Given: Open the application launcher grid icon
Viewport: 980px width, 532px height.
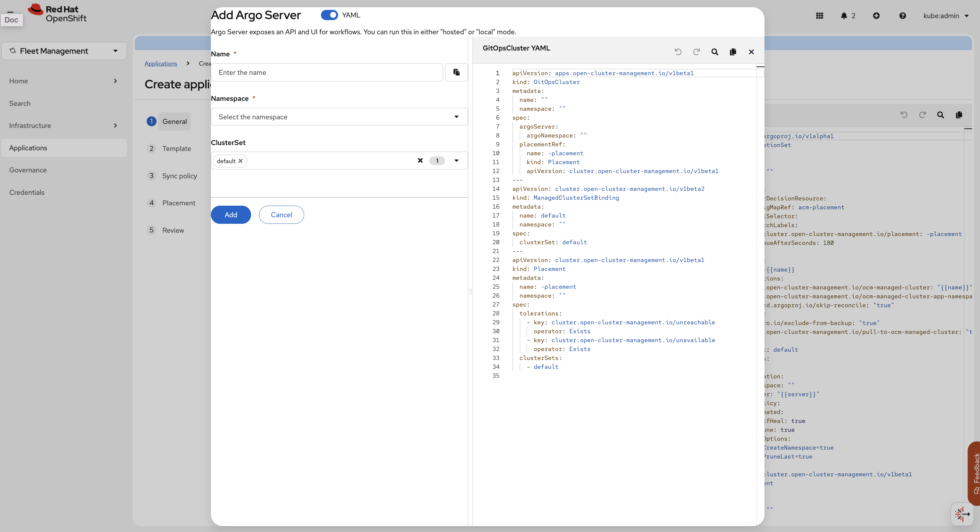Looking at the screenshot, I should click(x=820, y=15).
